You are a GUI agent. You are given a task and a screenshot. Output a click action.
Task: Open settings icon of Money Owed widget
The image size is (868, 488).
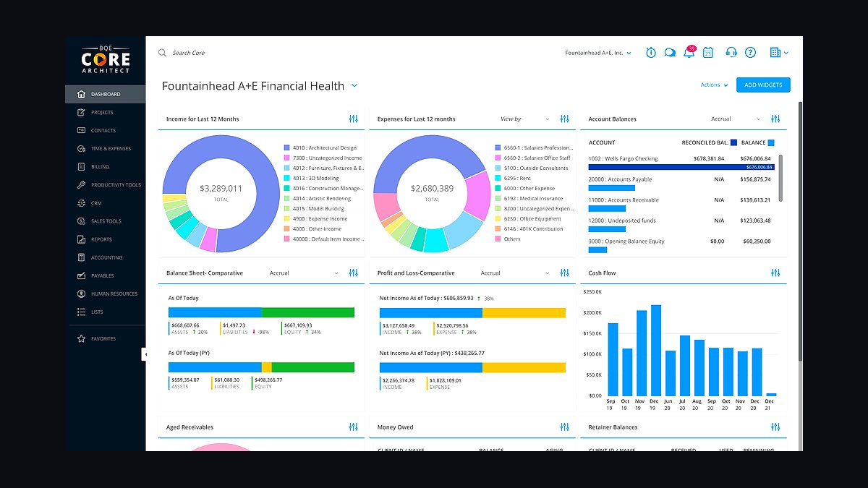(x=565, y=427)
